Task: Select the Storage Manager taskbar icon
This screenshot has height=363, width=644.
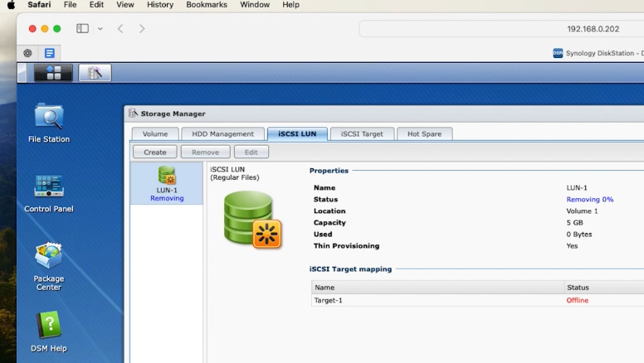Action: pos(95,73)
